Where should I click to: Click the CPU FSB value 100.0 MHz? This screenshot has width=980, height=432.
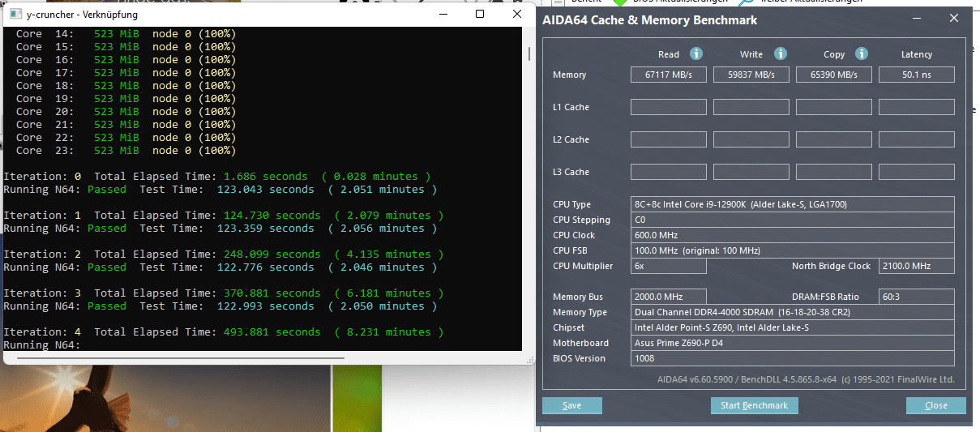(793, 250)
